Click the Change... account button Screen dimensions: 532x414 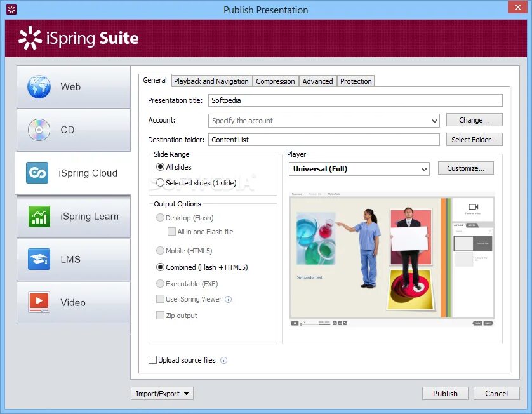tap(474, 120)
